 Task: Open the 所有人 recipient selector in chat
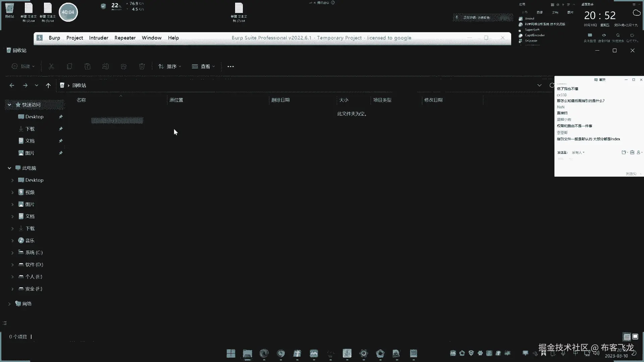[578, 153]
